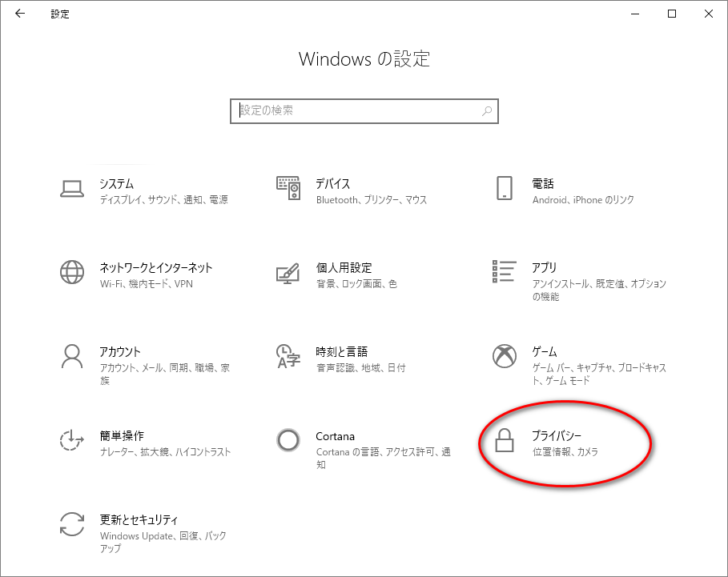Select the ネットワークとインターネット globe icon
728x577 pixels.
tap(72, 273)
